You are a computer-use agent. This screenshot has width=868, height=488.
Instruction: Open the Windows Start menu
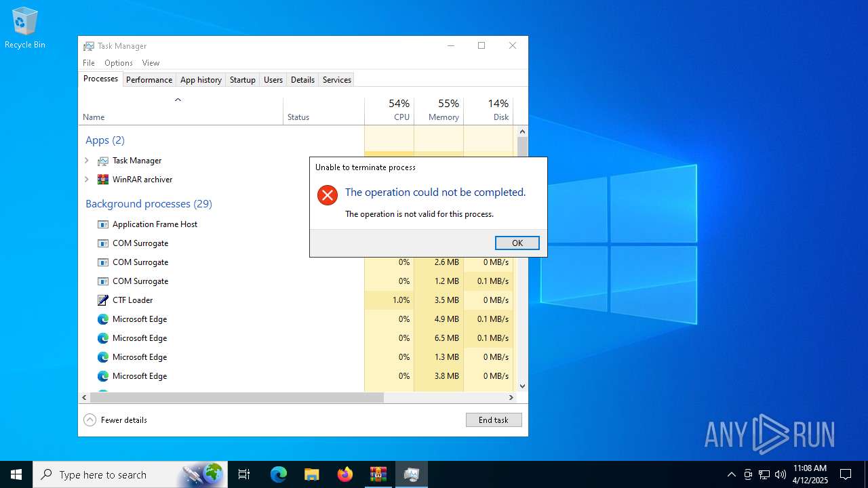(16, 474)
